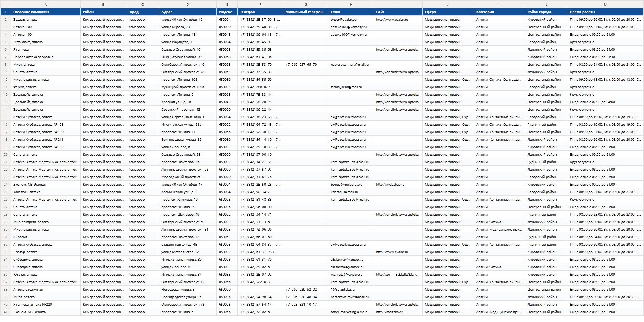Click the email '1@st-apteka.ru'
The height and width of the screenshot is (322, 644).
[351, 290]
